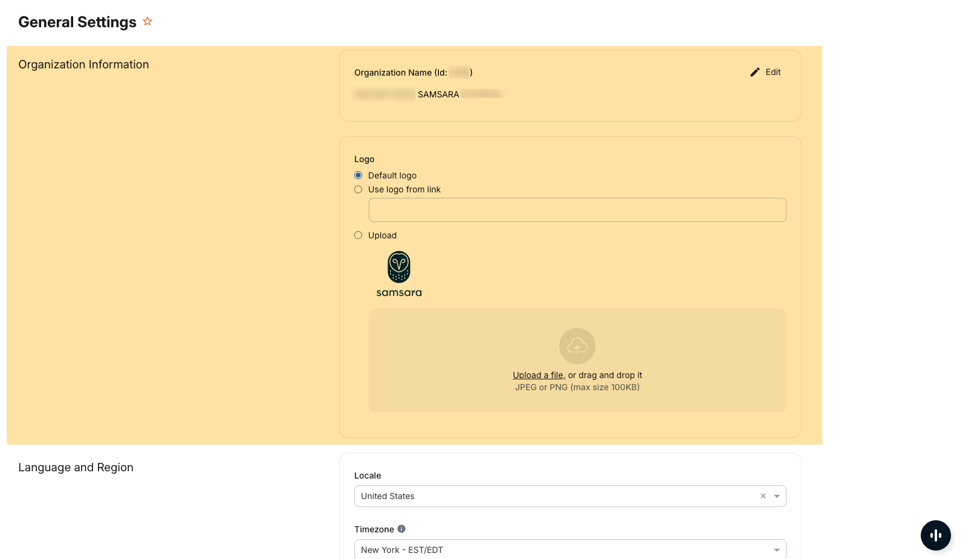This screenshot has width=980, height=559.
Task: Open the Locale dropdown arrow next to United States
Action: (776, 496)
